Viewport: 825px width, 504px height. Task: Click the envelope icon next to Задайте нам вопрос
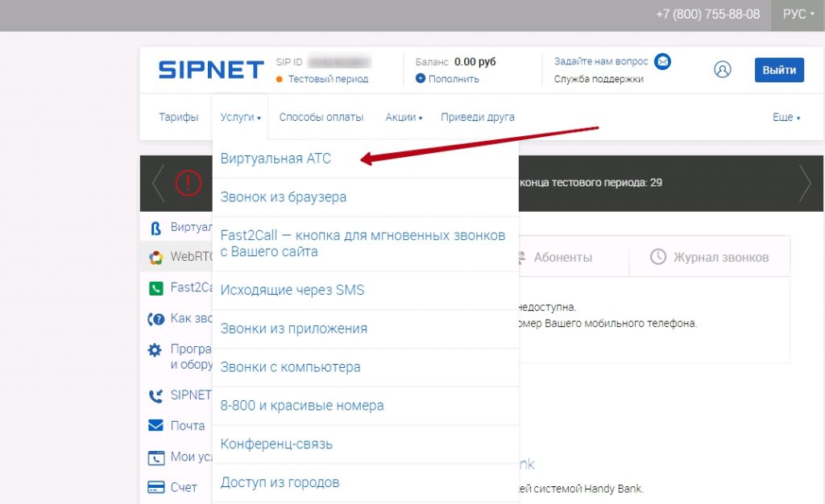tap(663, 60)
